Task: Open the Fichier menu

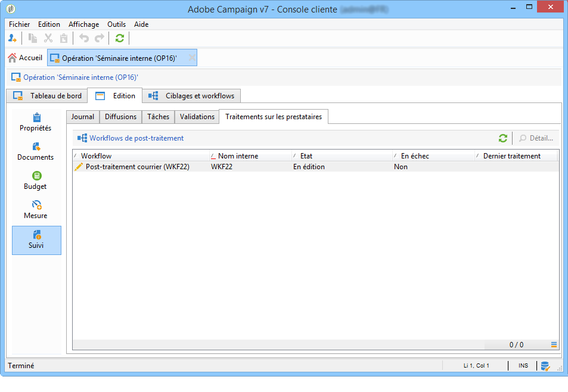Action: 20,24
